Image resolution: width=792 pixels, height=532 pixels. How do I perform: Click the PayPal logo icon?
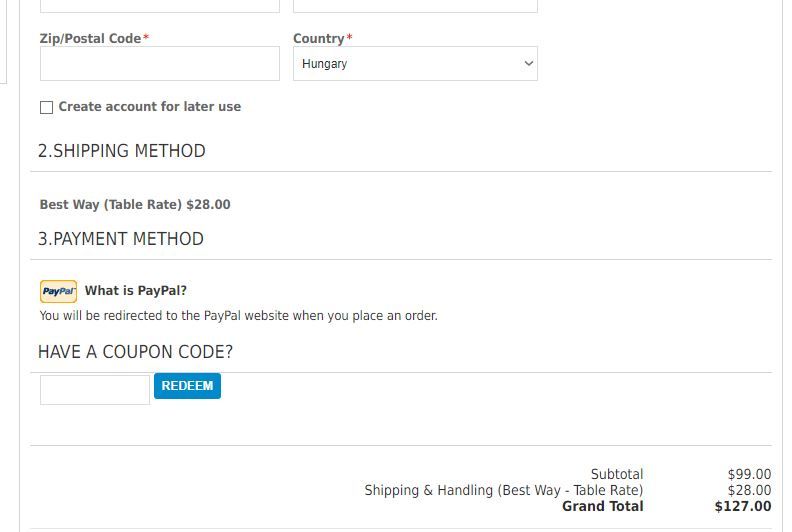point(59,292)
